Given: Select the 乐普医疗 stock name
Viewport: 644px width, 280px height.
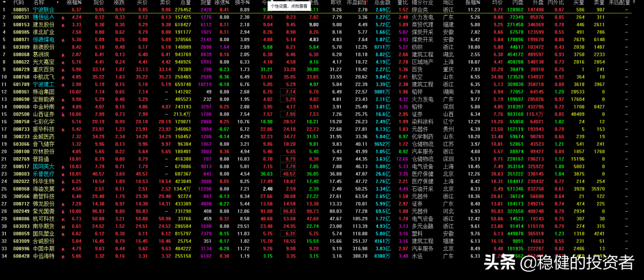Looking at the screenshot, I should tap(43, 174).
